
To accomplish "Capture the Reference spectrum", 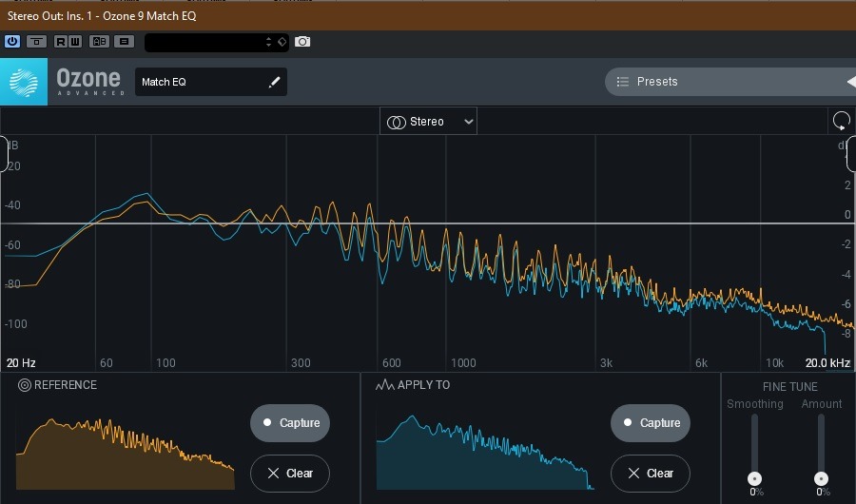I will point(290,422).
